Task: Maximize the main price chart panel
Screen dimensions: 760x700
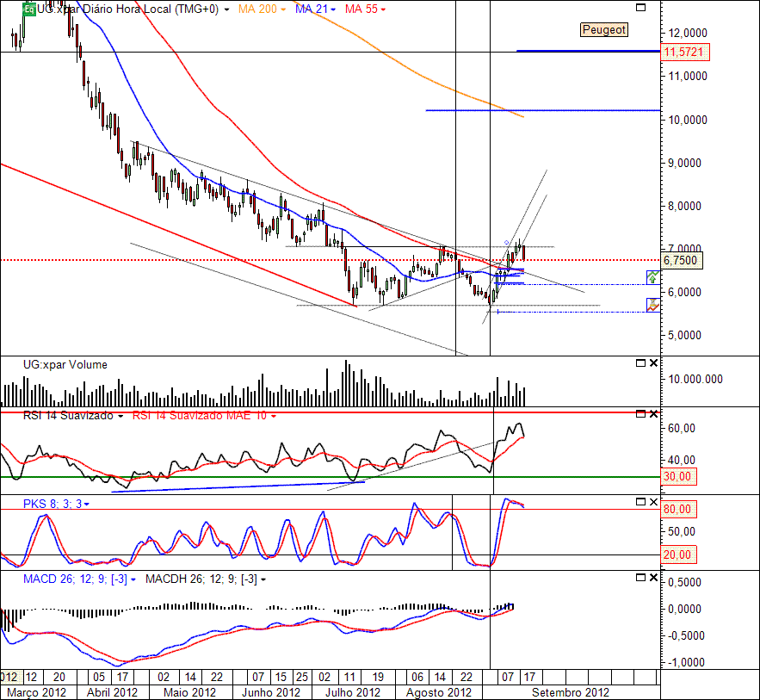Action: click(640, 7)
